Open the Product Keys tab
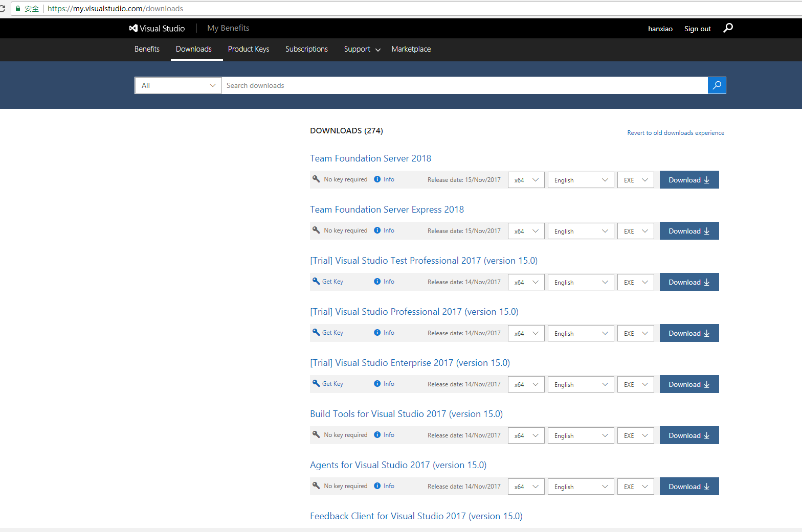The height and width of the screenshot is (532, 802). 249,49
